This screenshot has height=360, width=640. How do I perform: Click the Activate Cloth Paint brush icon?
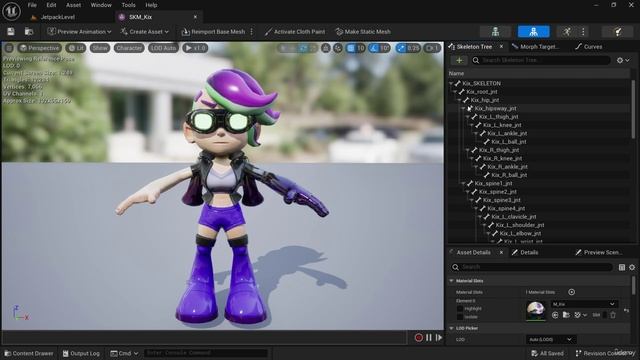tap(268, 31)
